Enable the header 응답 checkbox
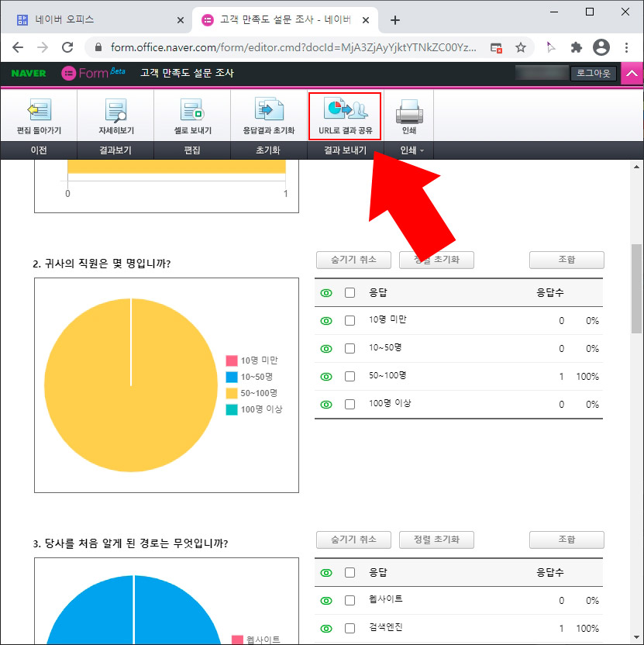644x645 pixels. click(350, 292)
